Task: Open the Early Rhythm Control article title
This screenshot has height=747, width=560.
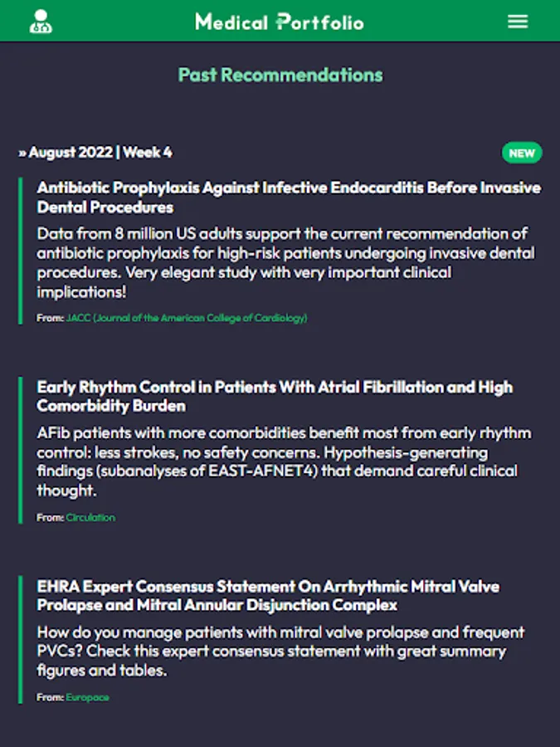Action: click(x=275, y=397)
